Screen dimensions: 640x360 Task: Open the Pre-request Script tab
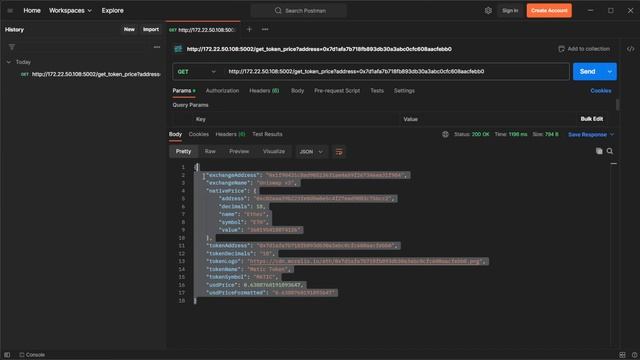(x=337, y=91)
